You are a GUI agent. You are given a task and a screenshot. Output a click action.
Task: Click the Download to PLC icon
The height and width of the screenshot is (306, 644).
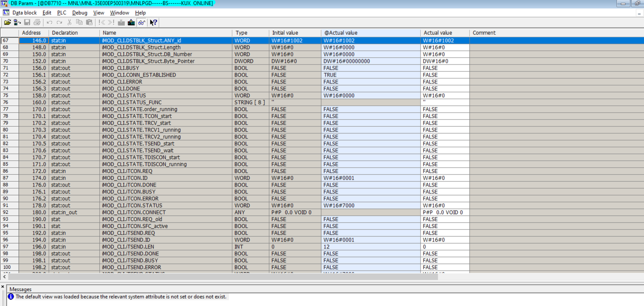click(131, 22)
